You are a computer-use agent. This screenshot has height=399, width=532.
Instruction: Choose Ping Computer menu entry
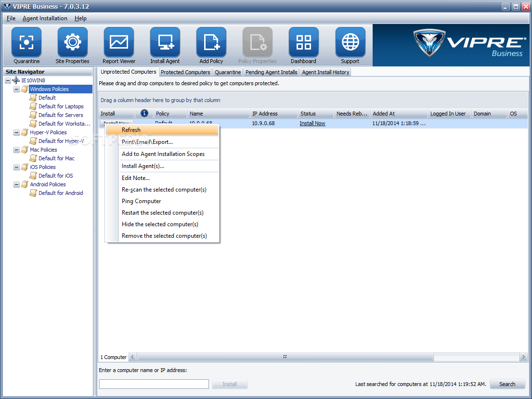click(x=162, y=201)
